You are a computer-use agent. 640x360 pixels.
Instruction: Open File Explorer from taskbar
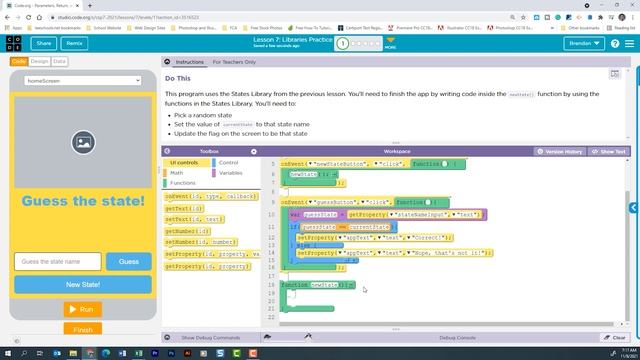coord(73,353)
